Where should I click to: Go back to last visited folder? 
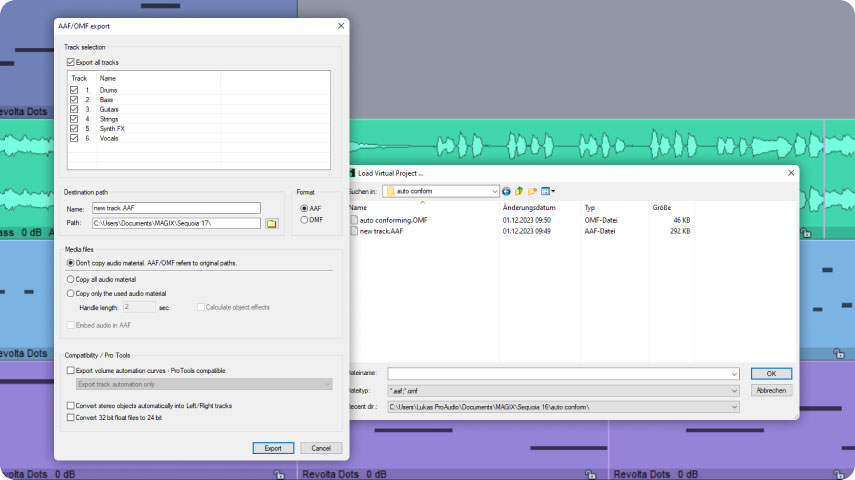(x=506, y=191)
